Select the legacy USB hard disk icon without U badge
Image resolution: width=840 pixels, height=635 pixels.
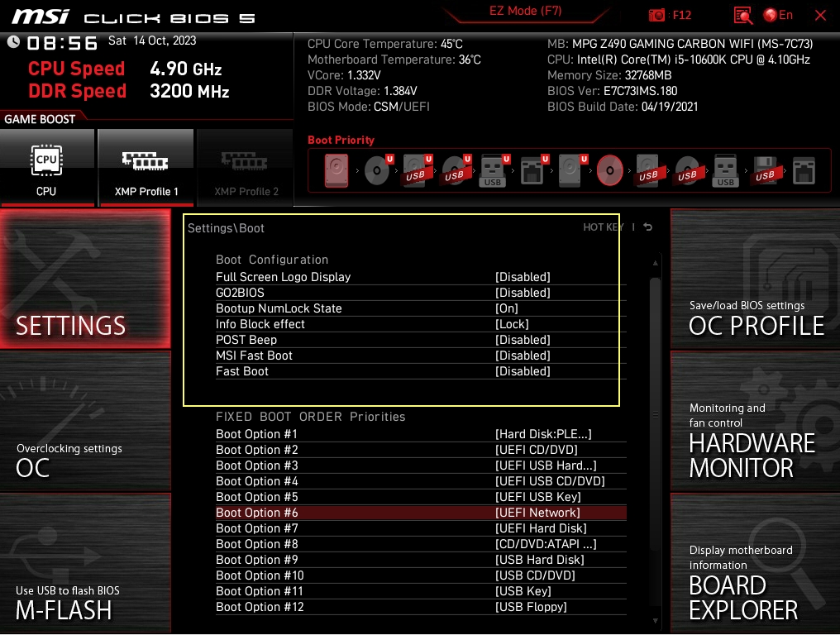(649, 171)
